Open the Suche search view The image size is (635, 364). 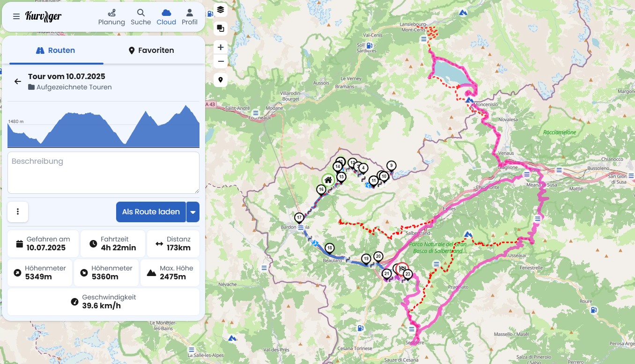(140, 17)
